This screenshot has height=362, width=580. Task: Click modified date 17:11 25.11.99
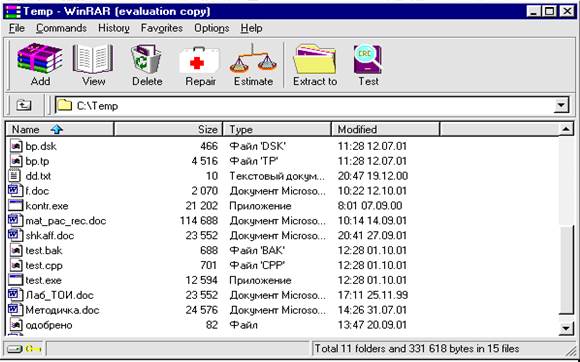372,295
